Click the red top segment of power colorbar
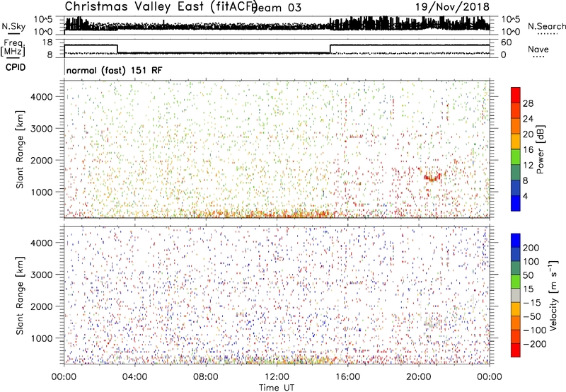566x392 pixels. (516, 95)
